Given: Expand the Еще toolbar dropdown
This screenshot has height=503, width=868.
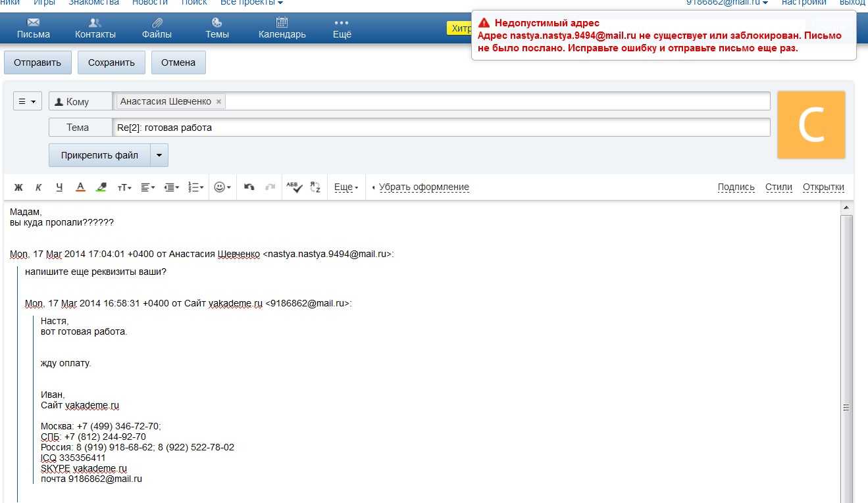Looking at the screenshot, I should [x=346, y=187].
